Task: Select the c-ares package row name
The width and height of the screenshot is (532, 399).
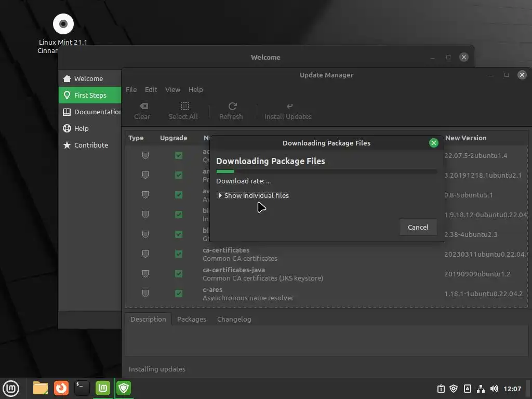Action: 212,290
